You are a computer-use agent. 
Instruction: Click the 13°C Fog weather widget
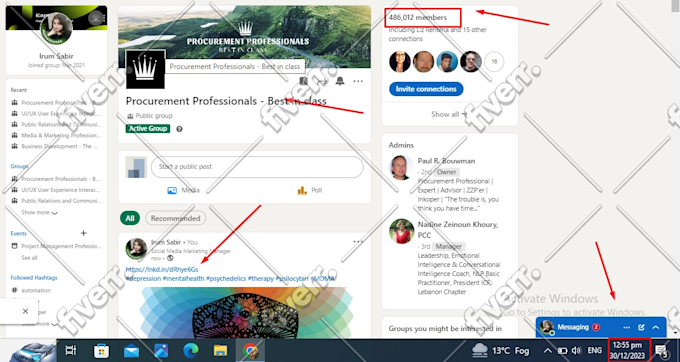coord(501,350)
